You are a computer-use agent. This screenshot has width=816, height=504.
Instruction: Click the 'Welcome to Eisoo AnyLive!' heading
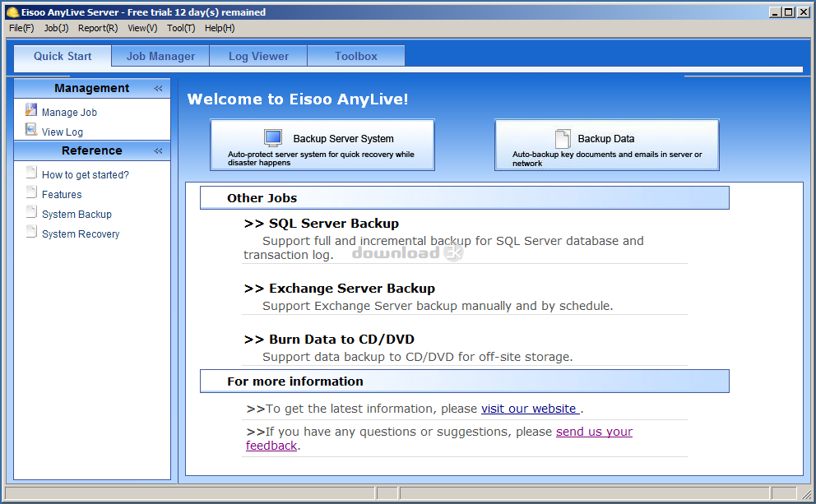click(x=298, y=99)
